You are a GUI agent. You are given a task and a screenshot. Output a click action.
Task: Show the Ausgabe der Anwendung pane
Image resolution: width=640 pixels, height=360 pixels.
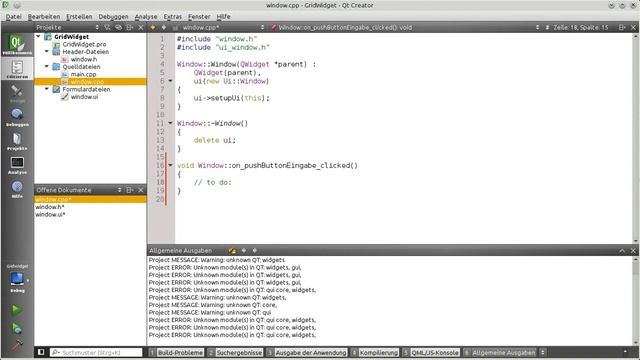tap(307, 352)
